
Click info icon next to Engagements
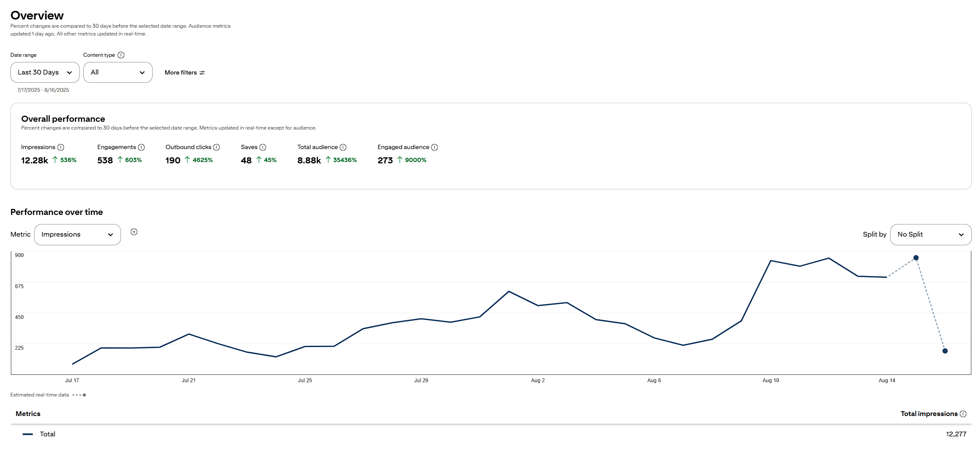[x=141, y=147]
